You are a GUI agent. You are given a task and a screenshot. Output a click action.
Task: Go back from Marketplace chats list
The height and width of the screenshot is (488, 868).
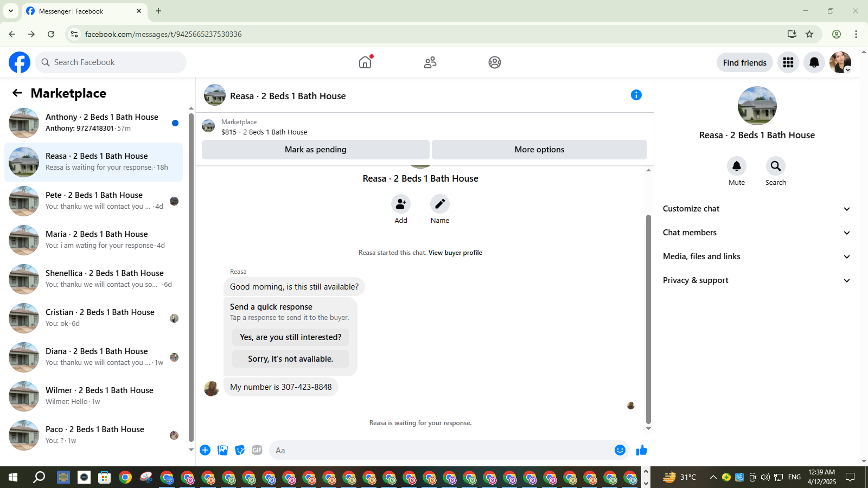[17, 93]
